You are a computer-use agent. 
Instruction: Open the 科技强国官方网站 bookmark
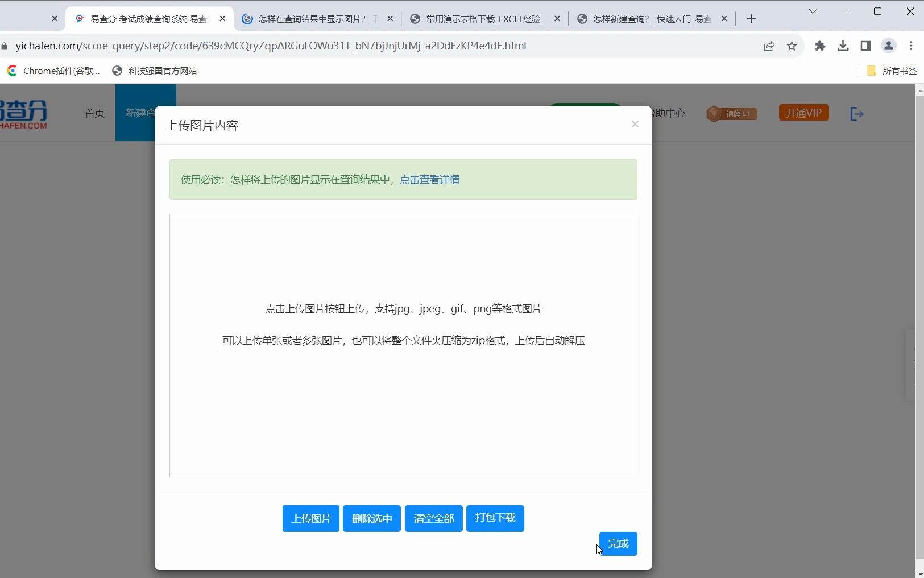[x=155, y=71]
